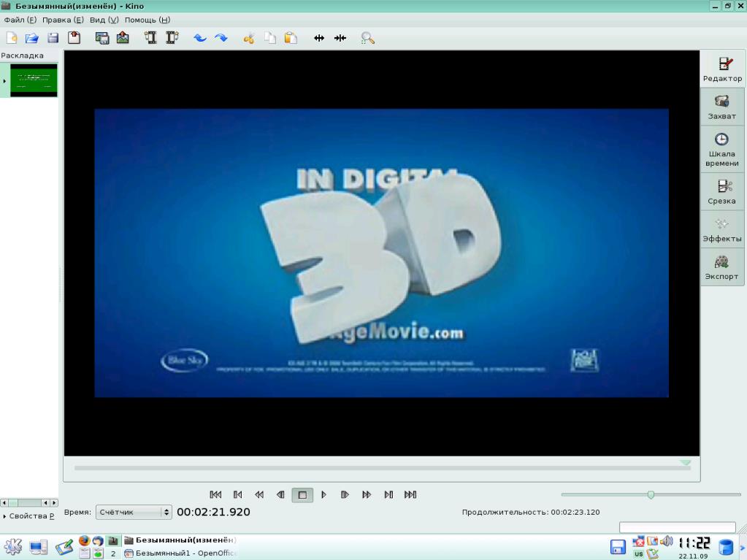The image size is (747, 560).
Task: Open the Срезка trim tab
Action: point(722,192)
